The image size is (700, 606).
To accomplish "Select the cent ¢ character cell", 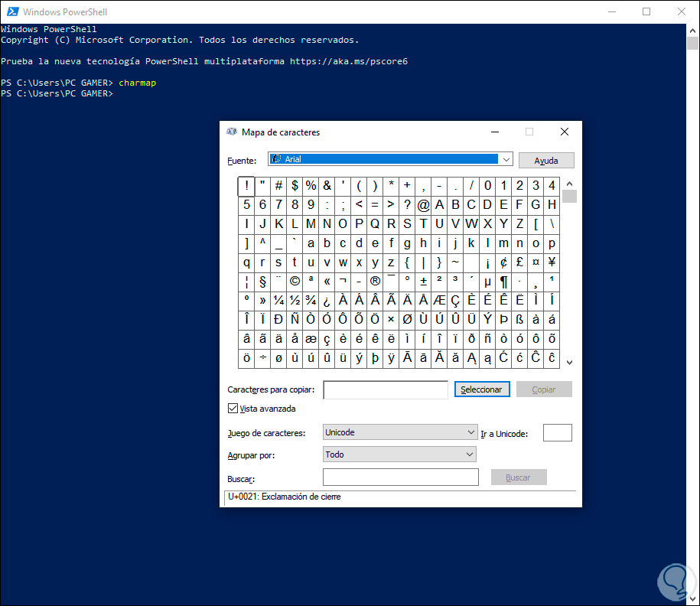I will pyautogui.click(x=503, y=262).
